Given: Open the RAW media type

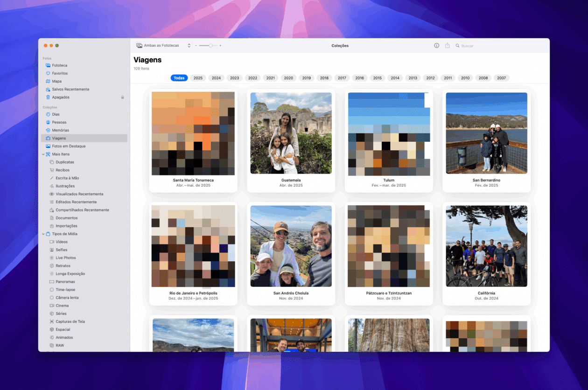Looking at the screenshot, I should [x=84, y=345].
